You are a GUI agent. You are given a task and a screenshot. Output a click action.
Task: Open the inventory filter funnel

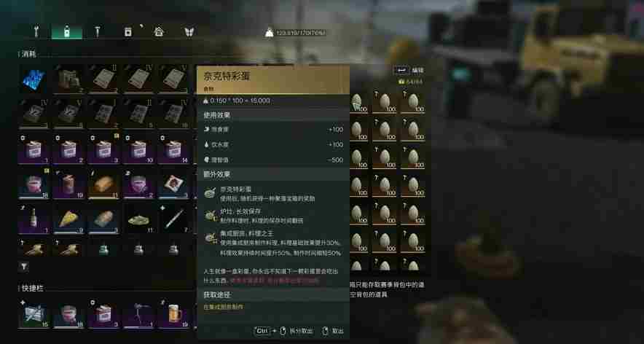pyautogui.click(x=24, y=267)
